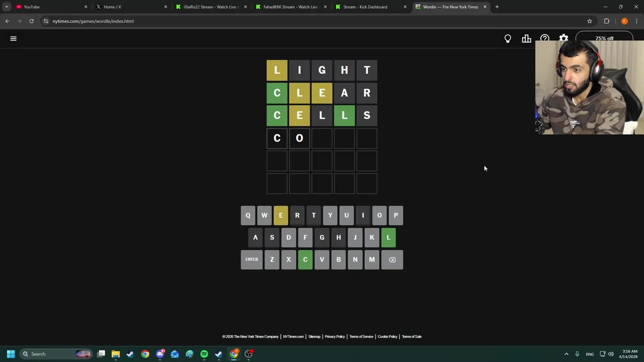Bookmark this page with star icon
The image size is (644, 362).
point(590,21)
